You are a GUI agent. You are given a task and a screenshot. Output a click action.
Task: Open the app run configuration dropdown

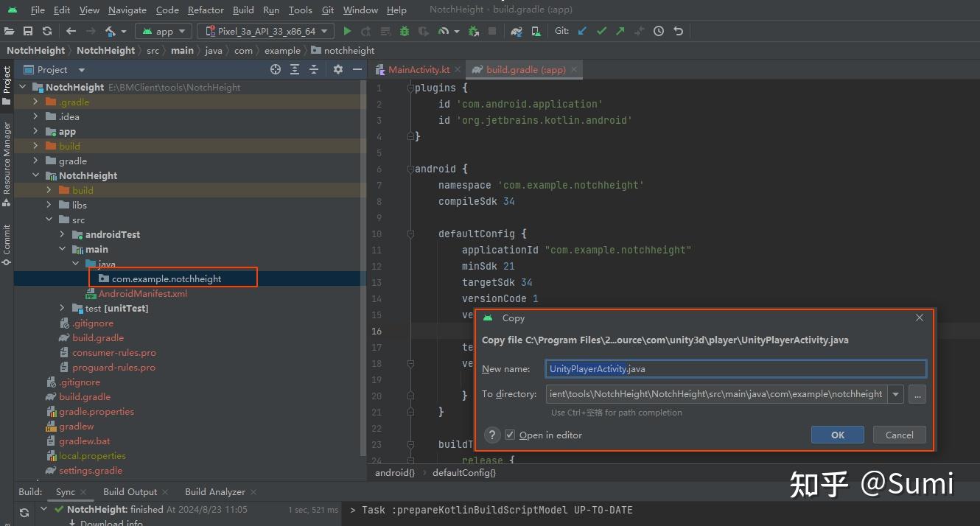[164, 31]
